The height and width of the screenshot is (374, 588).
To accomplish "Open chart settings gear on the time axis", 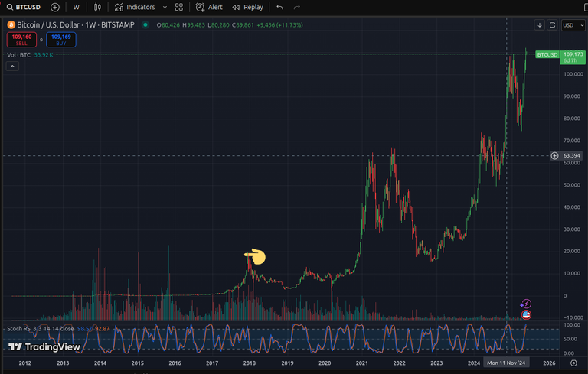I will coord(573,363).
